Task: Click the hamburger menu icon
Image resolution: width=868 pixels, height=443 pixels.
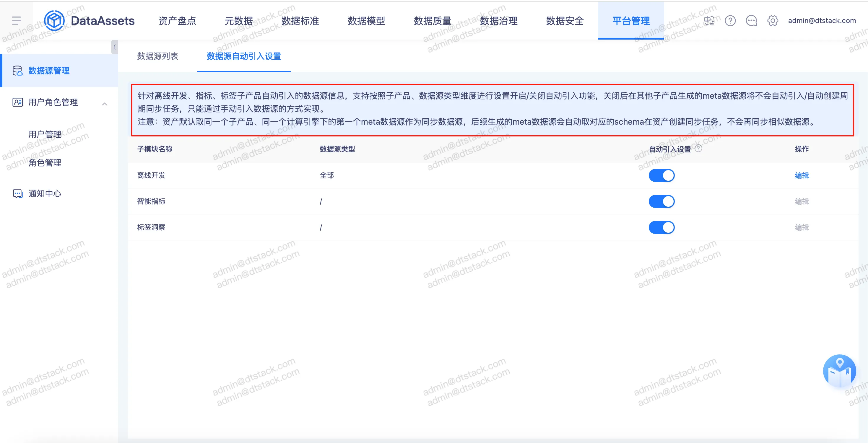Action: [x=16, y=21]
